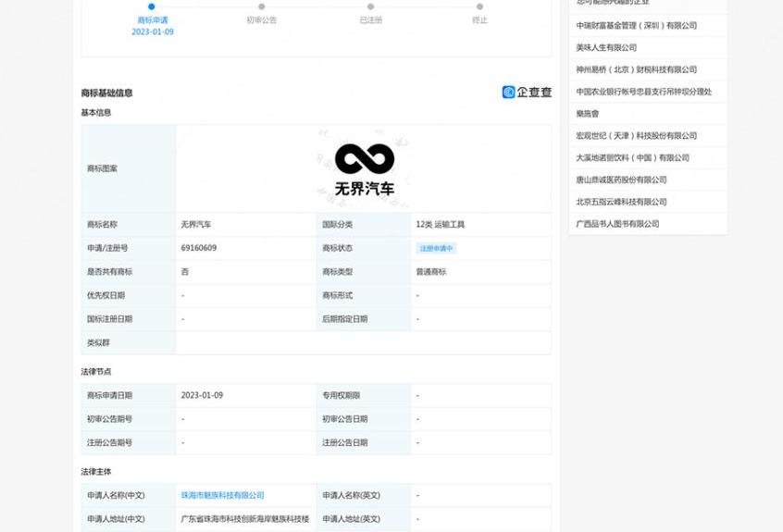Select the 普通商标 type value

[431, 272]
